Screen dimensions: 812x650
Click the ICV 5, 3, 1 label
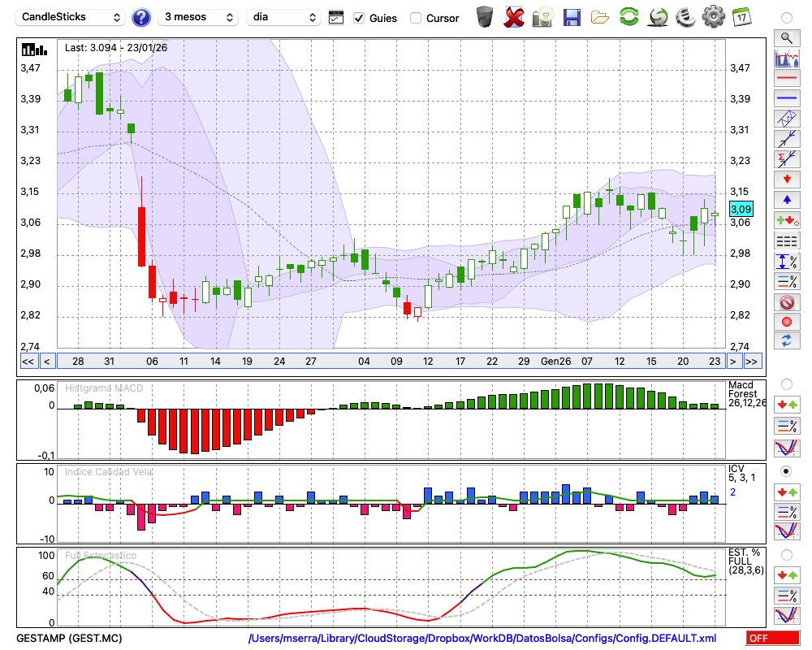click(x=741, y=473)
